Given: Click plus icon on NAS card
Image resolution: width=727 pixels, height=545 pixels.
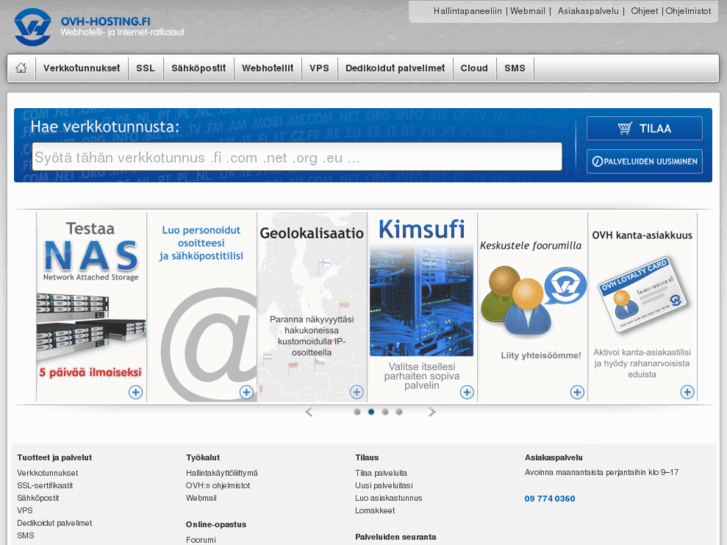Looking at the screenshot, I should click(135, 392).
